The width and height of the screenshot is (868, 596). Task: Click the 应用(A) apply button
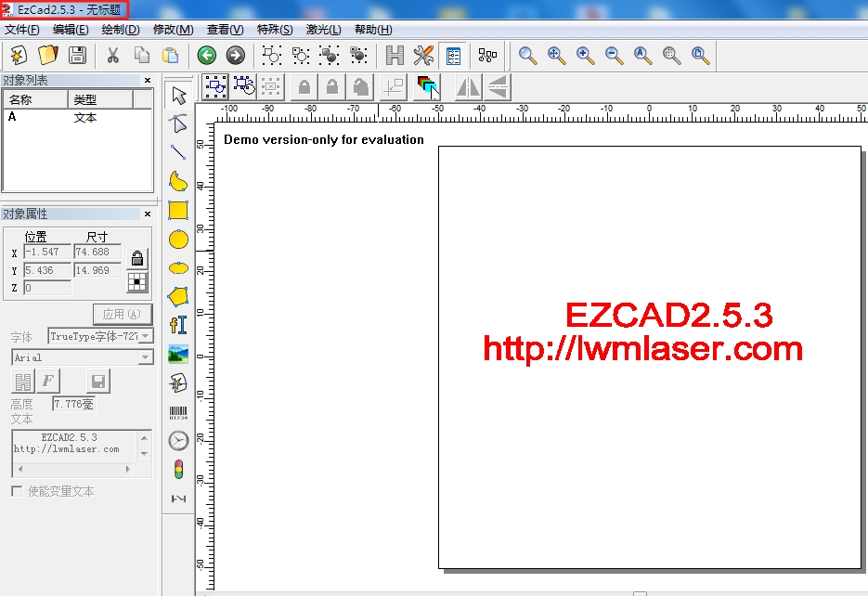[123, 315]
